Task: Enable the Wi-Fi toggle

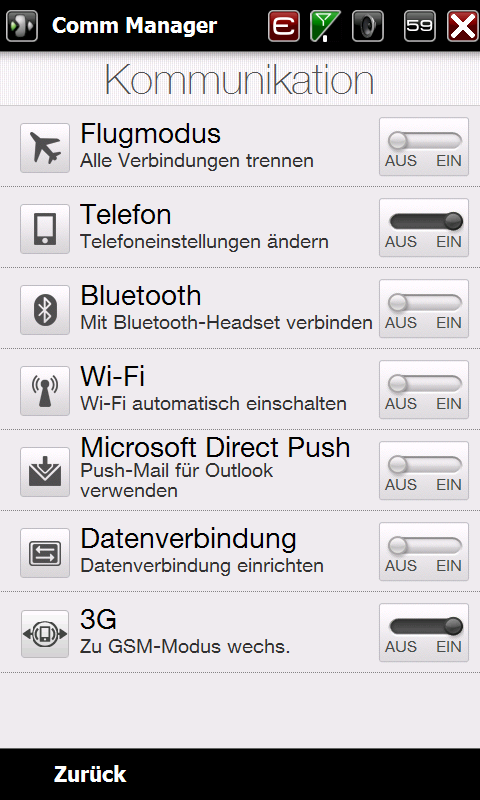Action: tap(424, 390)
